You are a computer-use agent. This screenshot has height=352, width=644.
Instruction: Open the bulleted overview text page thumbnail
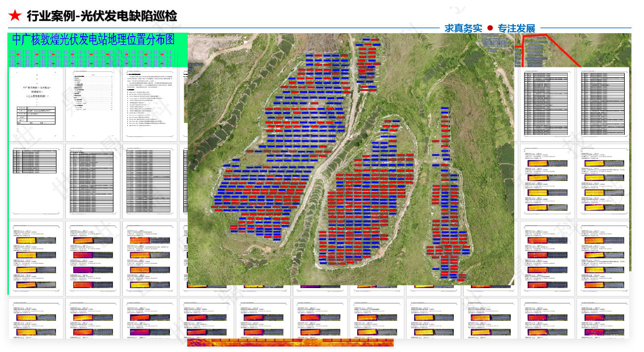click(151, 104)
